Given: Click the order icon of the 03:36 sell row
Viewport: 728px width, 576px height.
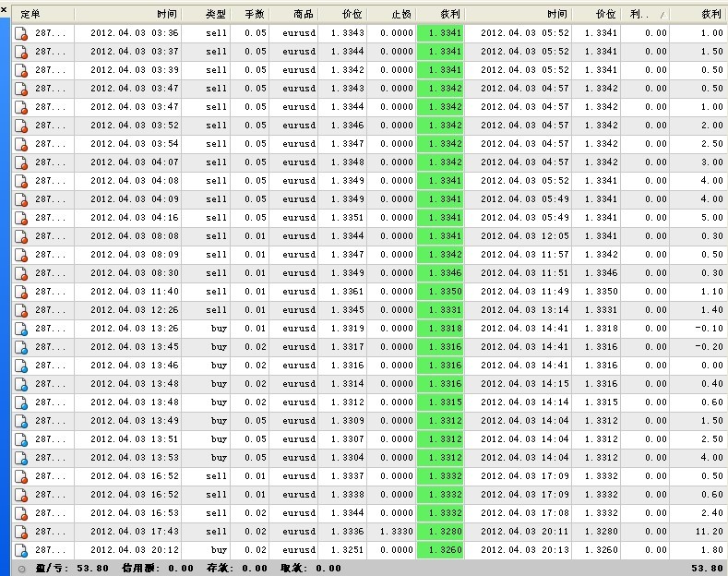Looking at the screenshot, I should [21, 33].
